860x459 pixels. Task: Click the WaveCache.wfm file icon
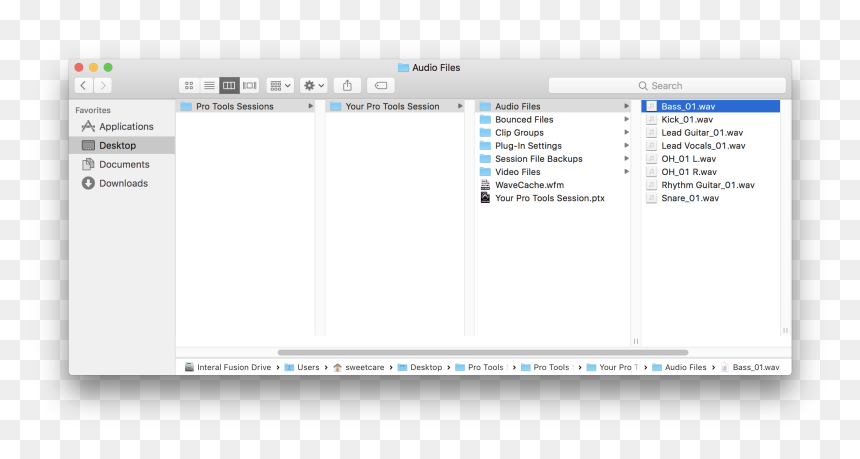tap(485, 185)
